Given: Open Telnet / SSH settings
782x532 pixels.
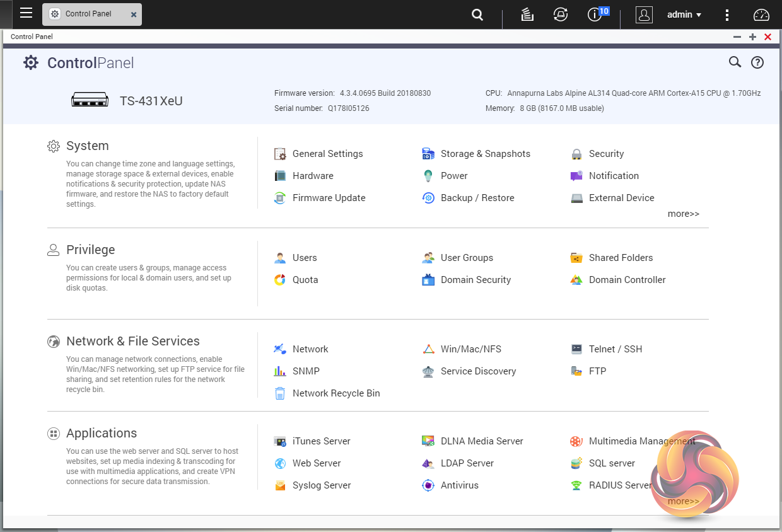Looking at the screenshot, I should (x=615, y=349).
